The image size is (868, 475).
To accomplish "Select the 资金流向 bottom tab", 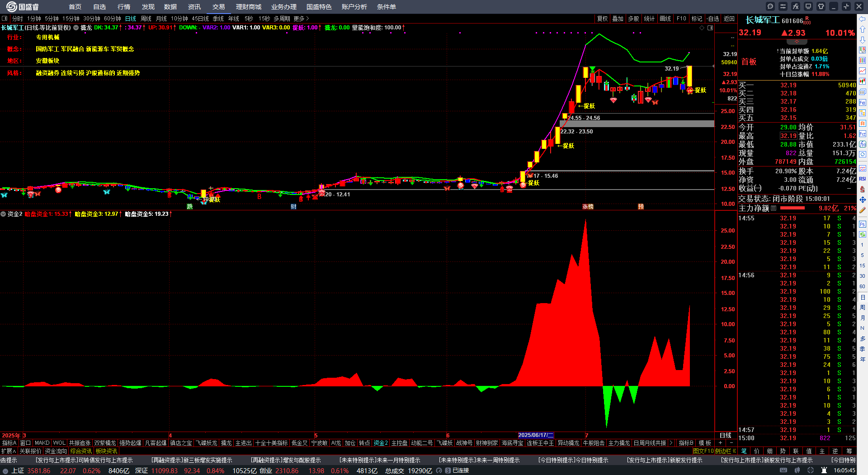I will 56,451.
